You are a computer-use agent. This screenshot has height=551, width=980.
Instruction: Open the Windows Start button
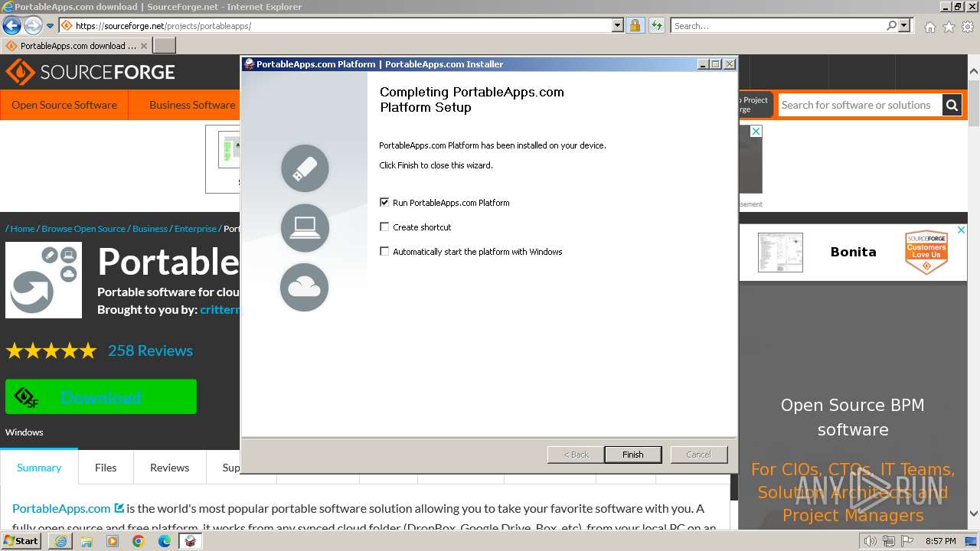coord(21,541)
